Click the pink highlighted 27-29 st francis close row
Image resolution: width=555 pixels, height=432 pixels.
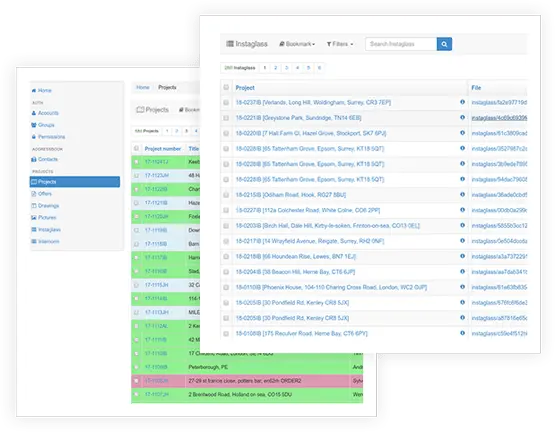(x=247, y=381)
